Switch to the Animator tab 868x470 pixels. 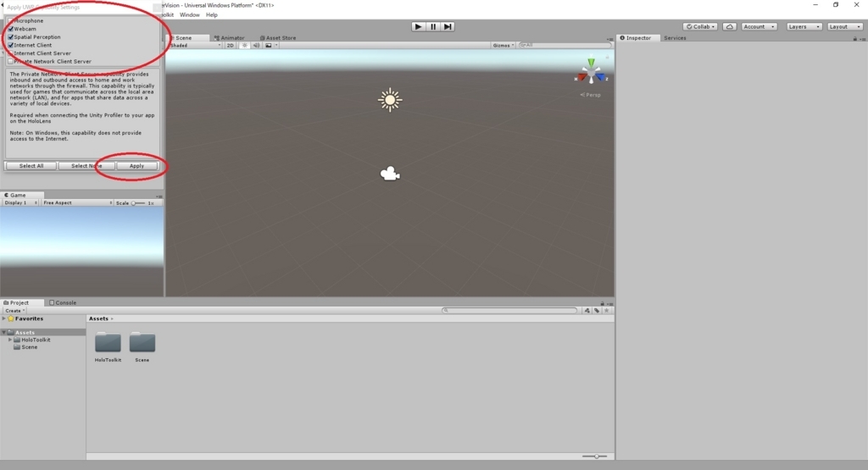(229, 38)
